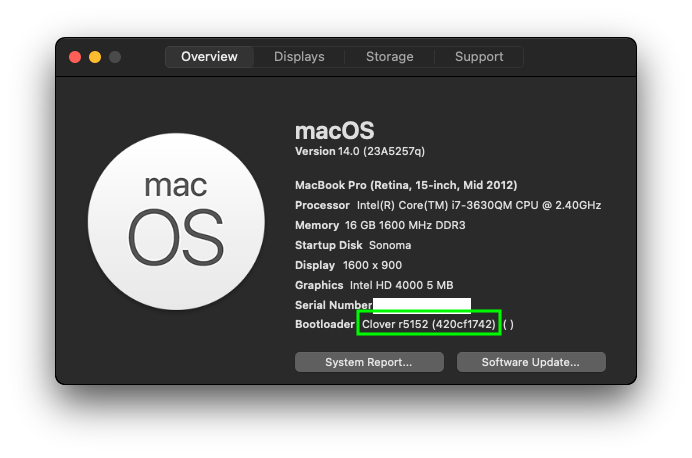
Task: Click the Processor label
Action: tap(322, 205)
